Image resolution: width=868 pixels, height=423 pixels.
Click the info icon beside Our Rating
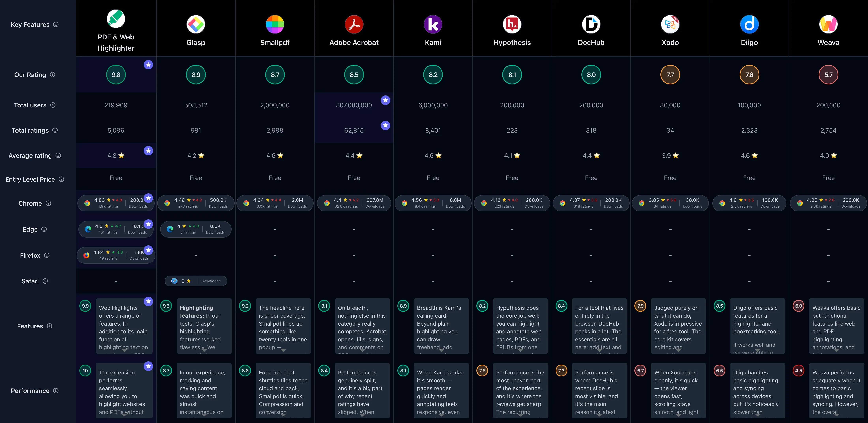52,75
